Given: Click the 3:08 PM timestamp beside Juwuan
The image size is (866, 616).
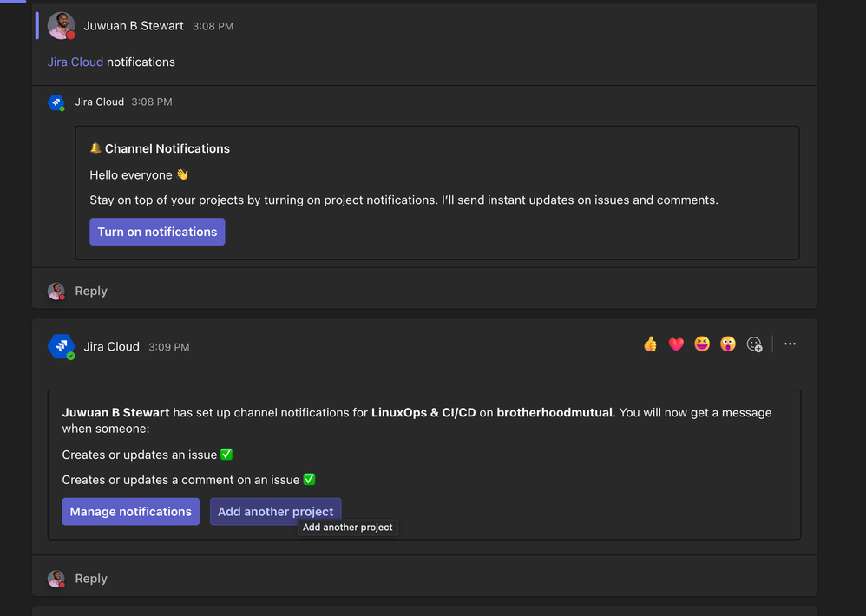Looking at the screenshot, I should pos(213,27).
